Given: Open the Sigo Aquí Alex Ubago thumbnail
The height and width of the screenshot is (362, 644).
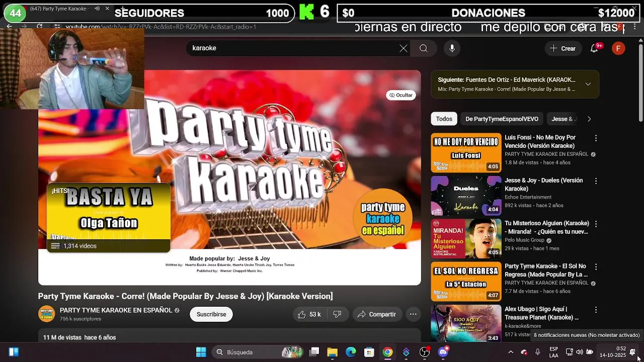Looking at the screenshot, I should (x=466, y=323).
